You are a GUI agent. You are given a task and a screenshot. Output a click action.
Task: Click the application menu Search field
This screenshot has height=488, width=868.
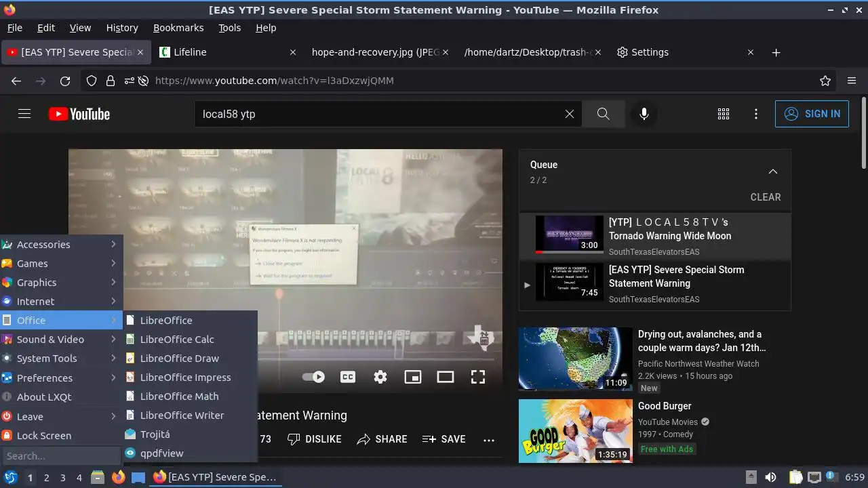pos(61,455)
